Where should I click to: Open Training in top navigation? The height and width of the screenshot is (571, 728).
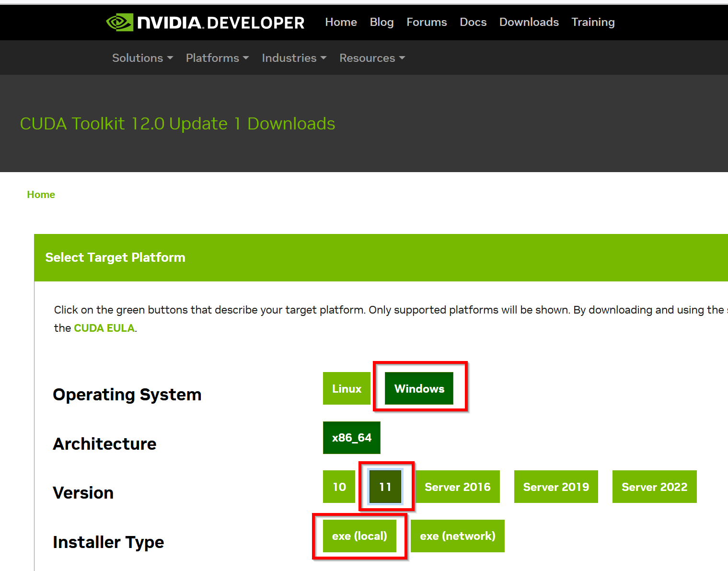(x=593, y=22)
